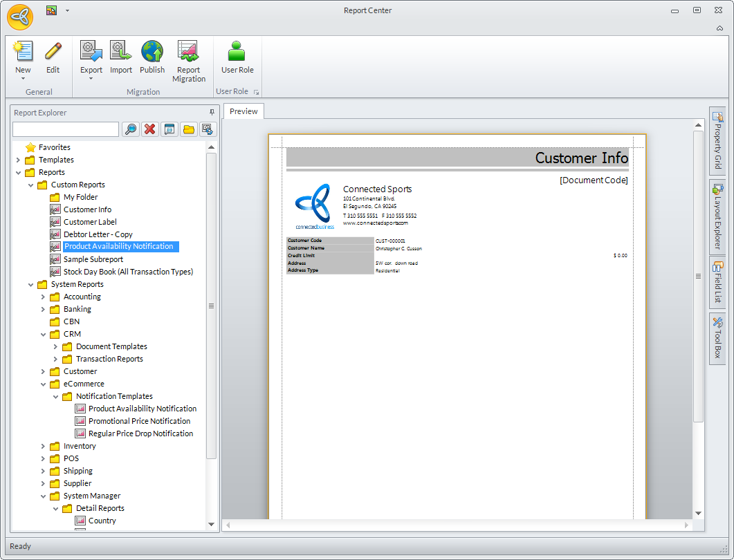Click the red X clear search button
The width and height of the screenshot is (734, 560).
(149, 129)
